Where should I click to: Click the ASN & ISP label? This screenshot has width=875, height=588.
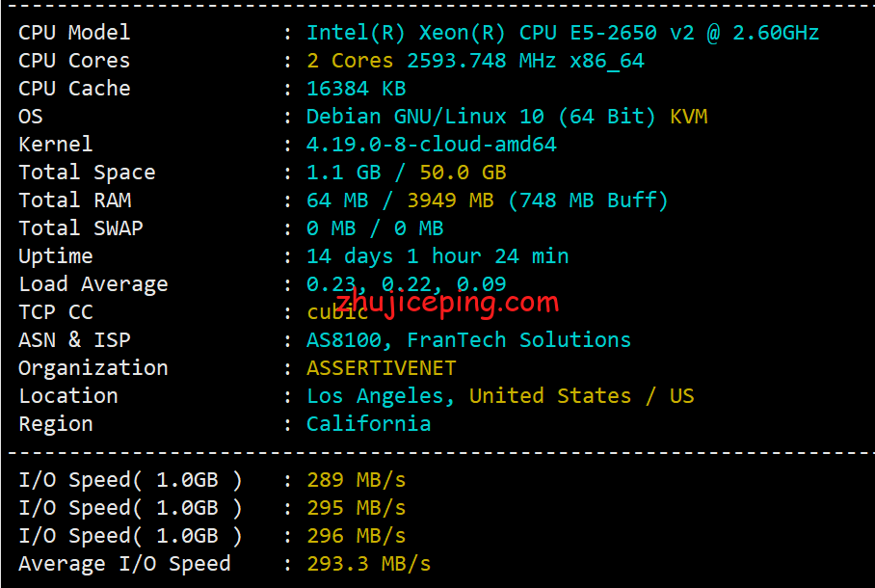(75, 339)
